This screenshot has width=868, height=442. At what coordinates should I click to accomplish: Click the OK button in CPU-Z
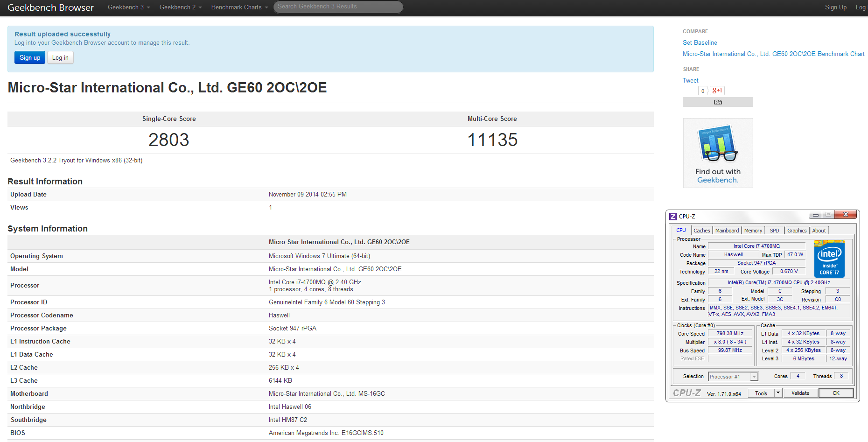[836, 393]
